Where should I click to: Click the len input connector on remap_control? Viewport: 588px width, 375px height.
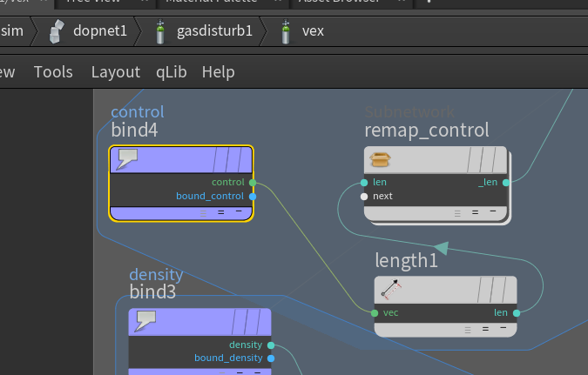point(364,183)
